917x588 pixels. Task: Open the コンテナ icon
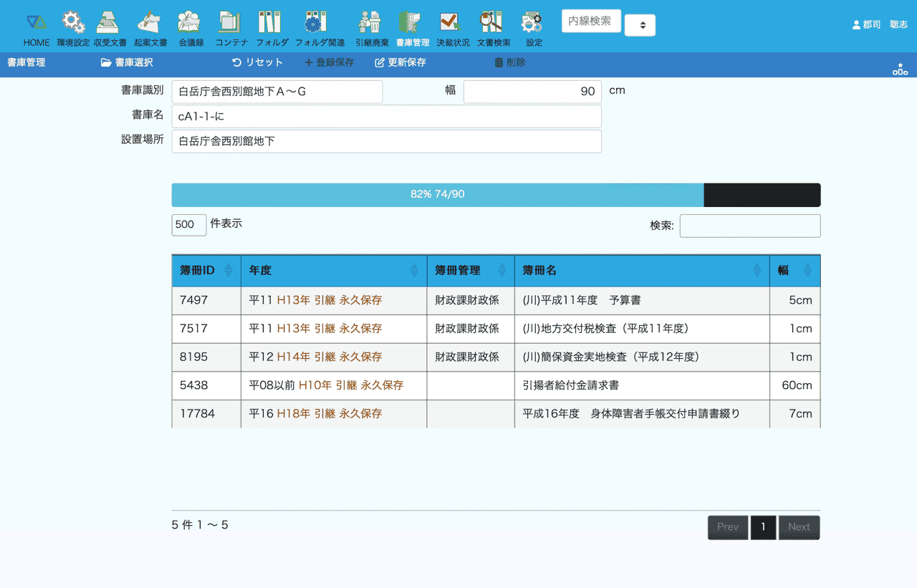[231, 24]
